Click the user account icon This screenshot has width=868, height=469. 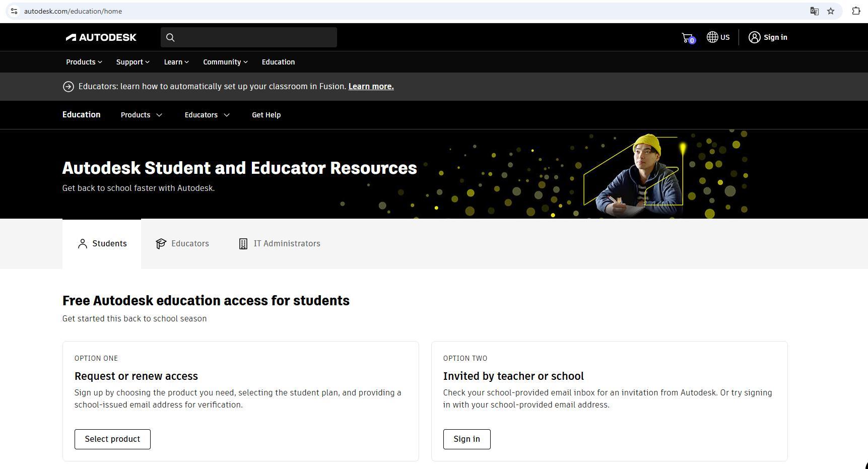pos(754,37)
